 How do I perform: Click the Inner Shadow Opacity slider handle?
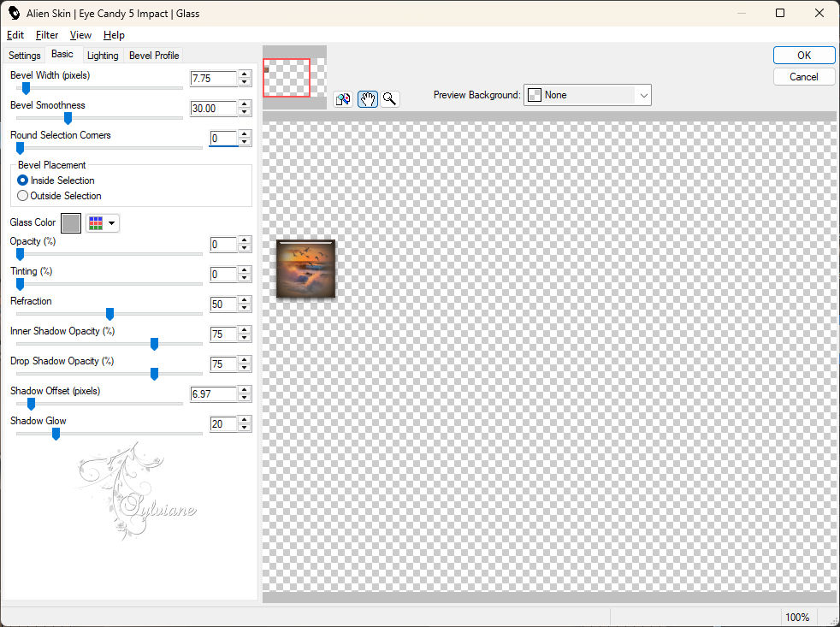coord(154,345)
